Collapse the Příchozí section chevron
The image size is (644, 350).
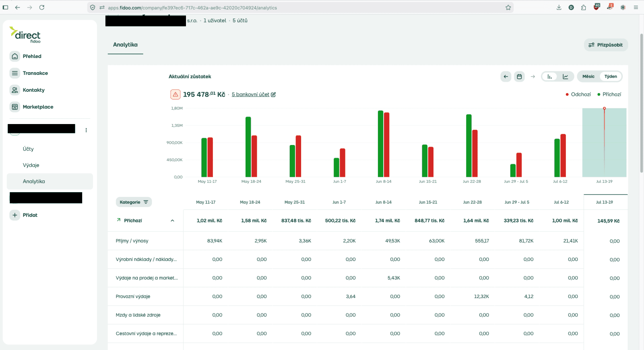(x=172, y=221)
